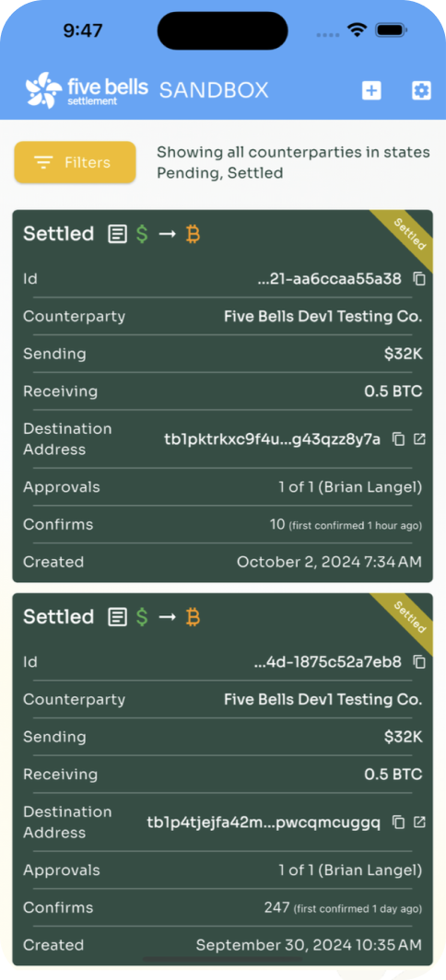Copy the Id ending in aa6ccaa55a38
446x980 pixels.
pyautogui.click(x=420, y=279)
